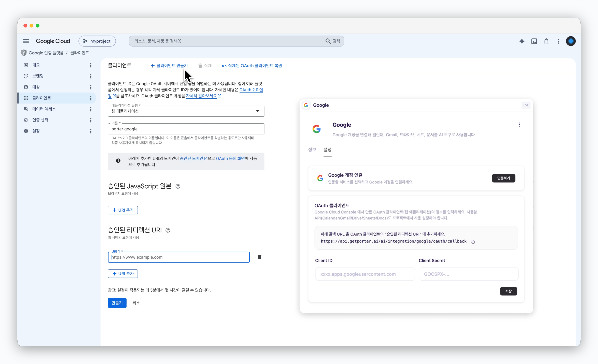The image size is (598, 364).
Task: Open more options for 설정 sidebar item
Action: coord(91,131)
